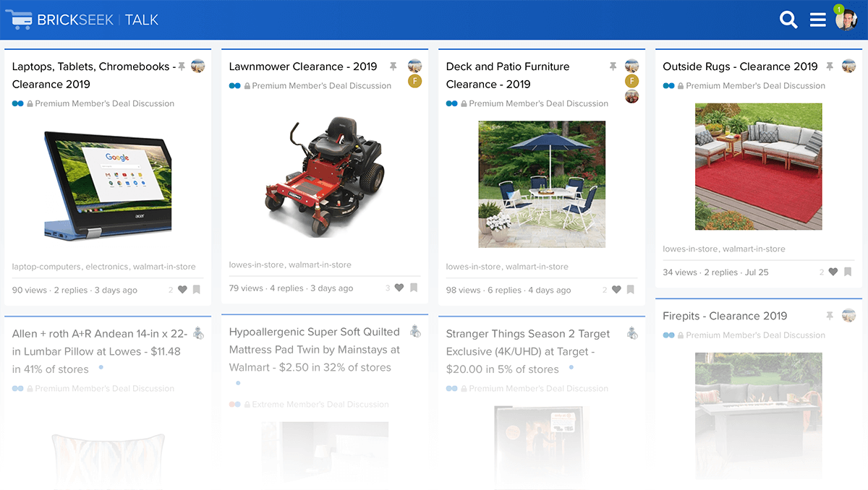Like the Lawnmower Clearance topic
Viewport: 868px width, 490px height.
pyautogui.click(x=399, y=288)
